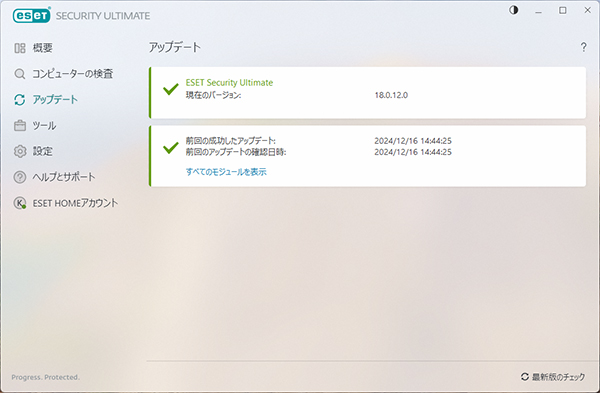Click the Progress. Protected. tagline
The width and height of the screenshot is (600, 393).
tap(46, 377)
